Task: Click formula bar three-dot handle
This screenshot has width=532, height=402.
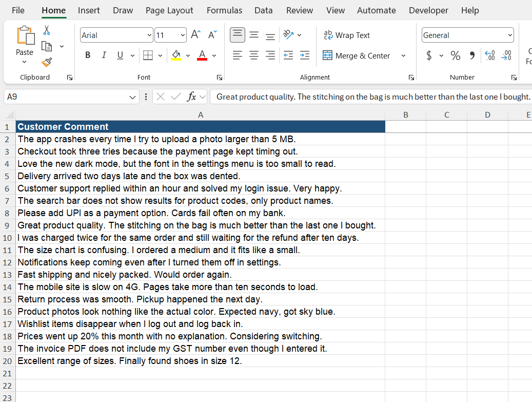Action: pyautogui.click(x=146, y=97)
